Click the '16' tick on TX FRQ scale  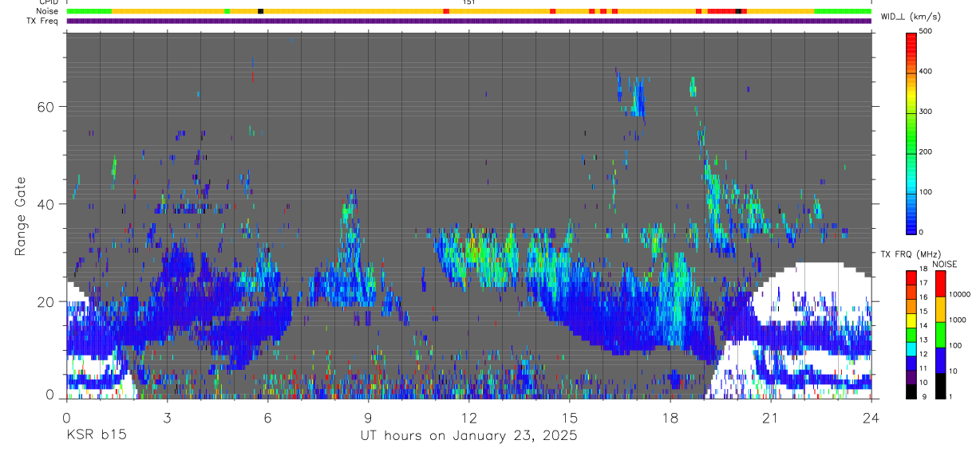(x=923, y=298)
